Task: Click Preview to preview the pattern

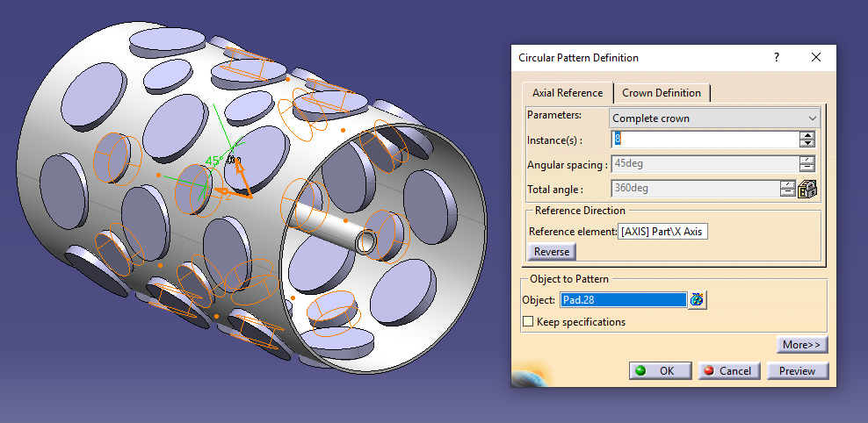Action: (x=797, y=370)
